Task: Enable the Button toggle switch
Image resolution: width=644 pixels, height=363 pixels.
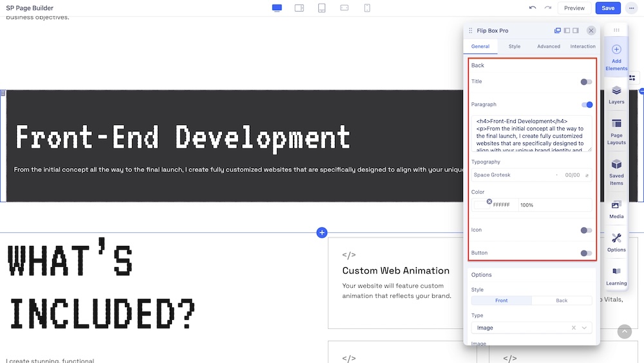Action: (586, 253)
